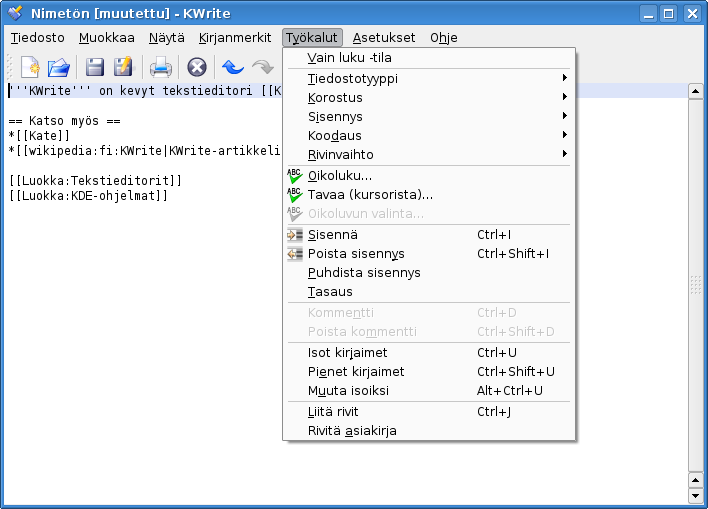
Task: Undo the last edit with the blue arrow
Action: tap(233, 67)
